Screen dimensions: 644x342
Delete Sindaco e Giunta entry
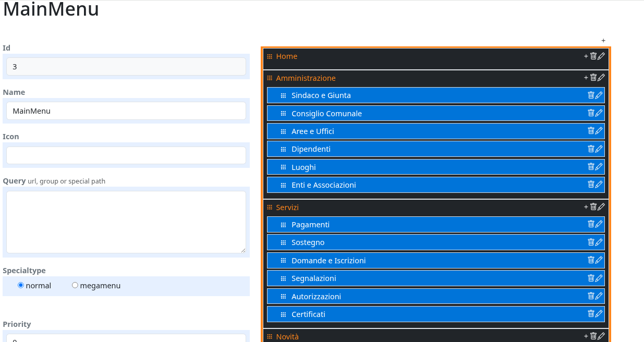pos(591,95)
